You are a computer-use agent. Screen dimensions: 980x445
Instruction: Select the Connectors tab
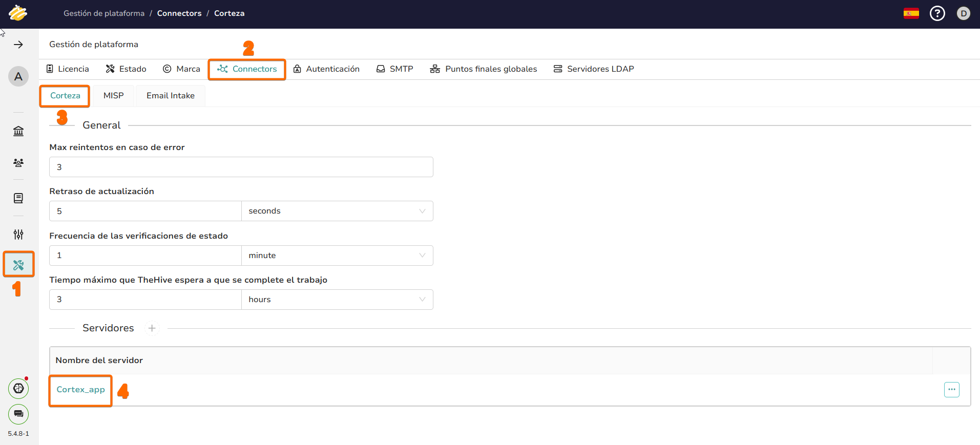coord(247,69)
